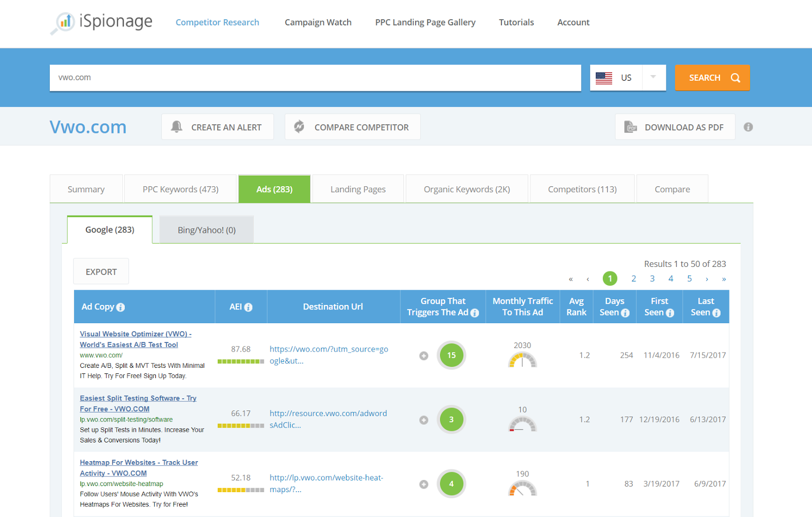This screenshot has width=812, height=517.
Task: Go to results page 3
Action: tap(652, 279)
